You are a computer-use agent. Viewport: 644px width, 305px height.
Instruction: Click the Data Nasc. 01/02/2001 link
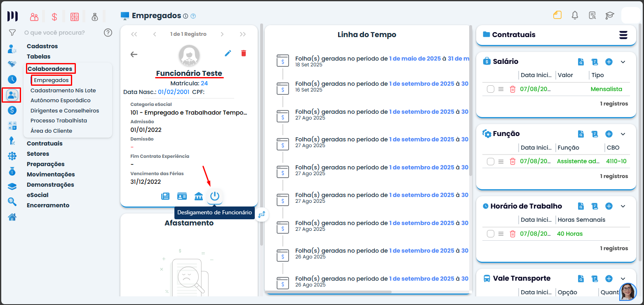click(x=174, y=91)
